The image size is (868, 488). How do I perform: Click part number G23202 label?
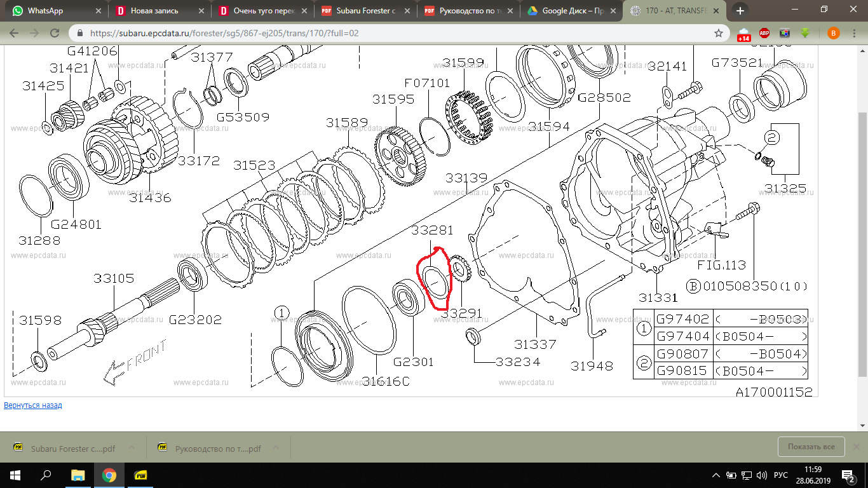[195, 320]
